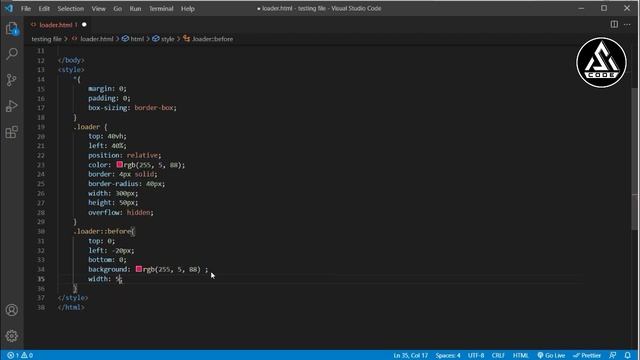This screenshot has width=640, height=360.
Task: Click the 'bottom: 0;' line
Action: click(107, 260)
